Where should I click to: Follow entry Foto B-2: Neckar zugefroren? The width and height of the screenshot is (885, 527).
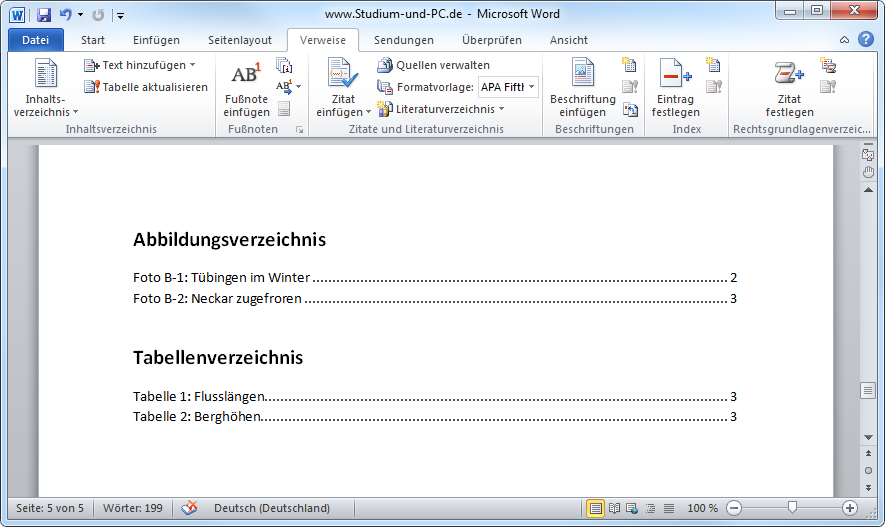click(435, 298)
